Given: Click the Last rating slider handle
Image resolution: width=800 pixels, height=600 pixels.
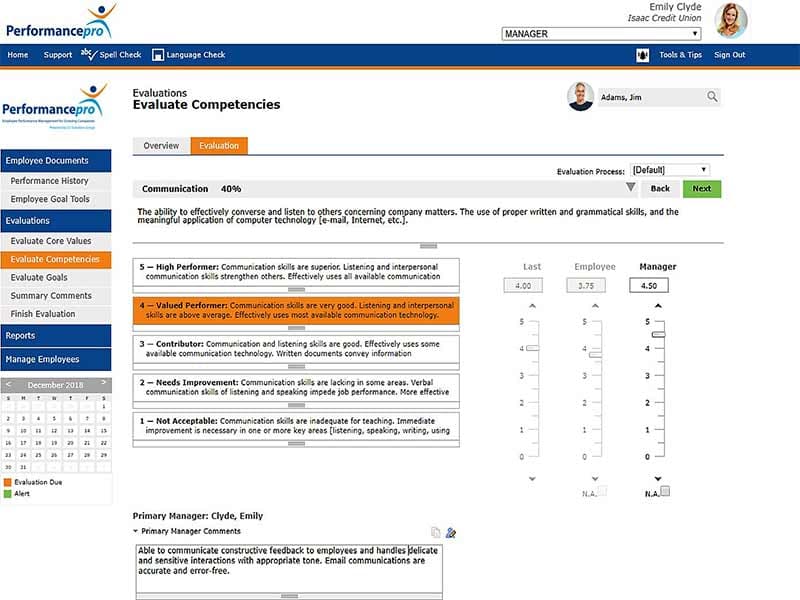Looking at the screenshot, I should (x=533, y=347).
